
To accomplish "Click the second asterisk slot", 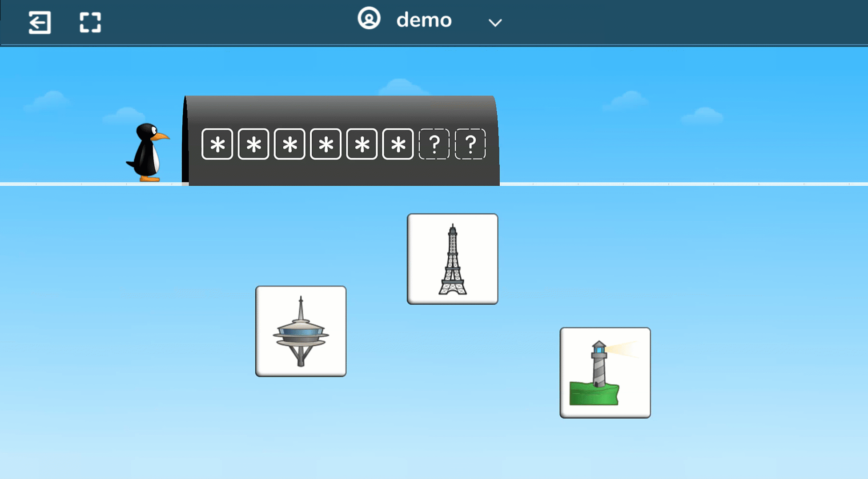I will (253, 144).
